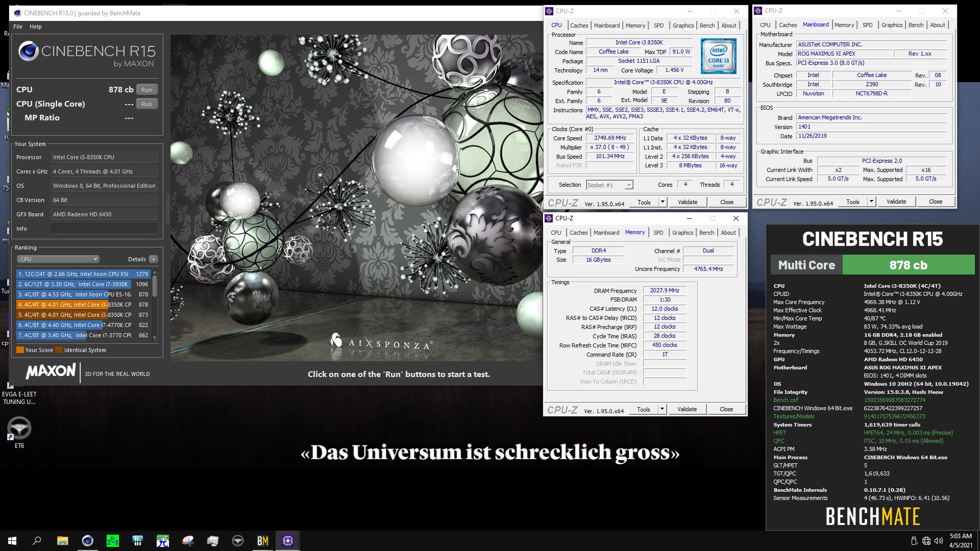Screen dimensions: 980x551
Task: Click the network globe tray icon
Action: coord(926,541)
